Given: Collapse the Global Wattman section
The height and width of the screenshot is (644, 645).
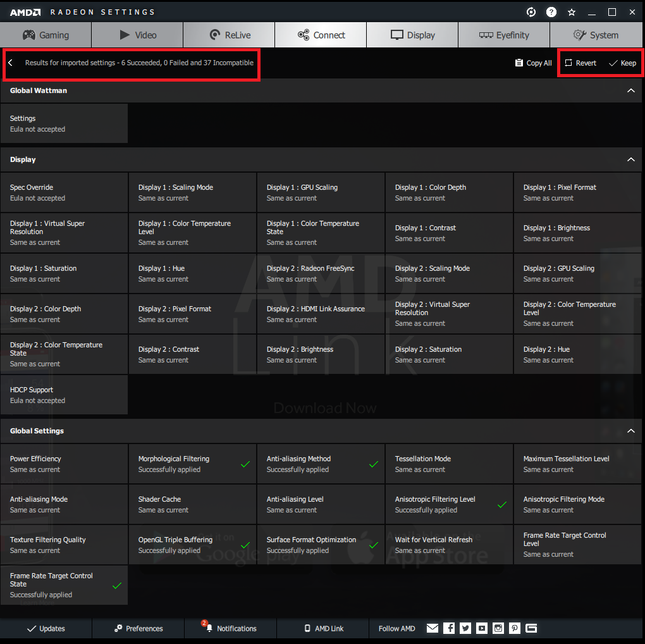Looking at the screenshot, I should (630, 90).
